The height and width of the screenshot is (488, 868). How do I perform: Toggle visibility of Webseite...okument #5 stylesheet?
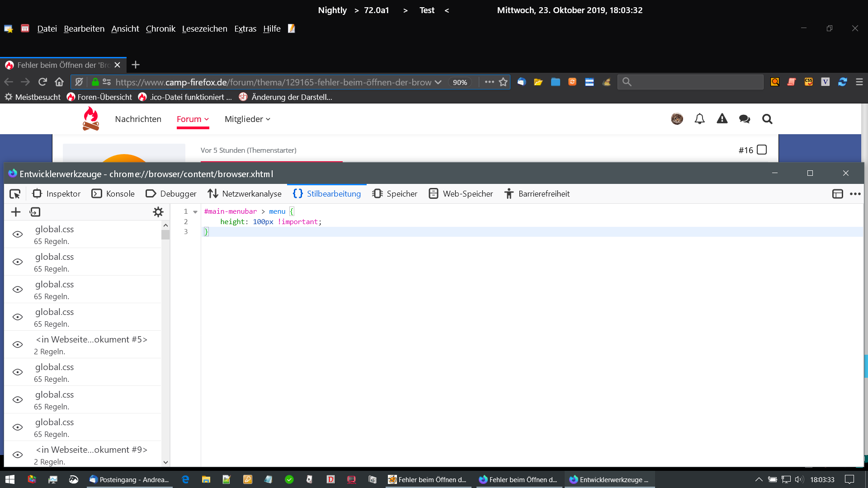click(x=18, y=344)
